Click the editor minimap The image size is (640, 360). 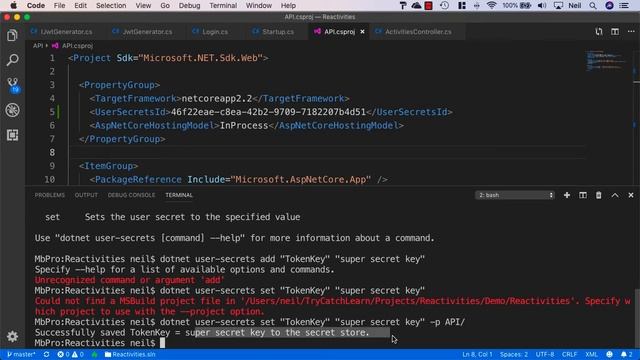pyautogui.click(x=606, y=61)
